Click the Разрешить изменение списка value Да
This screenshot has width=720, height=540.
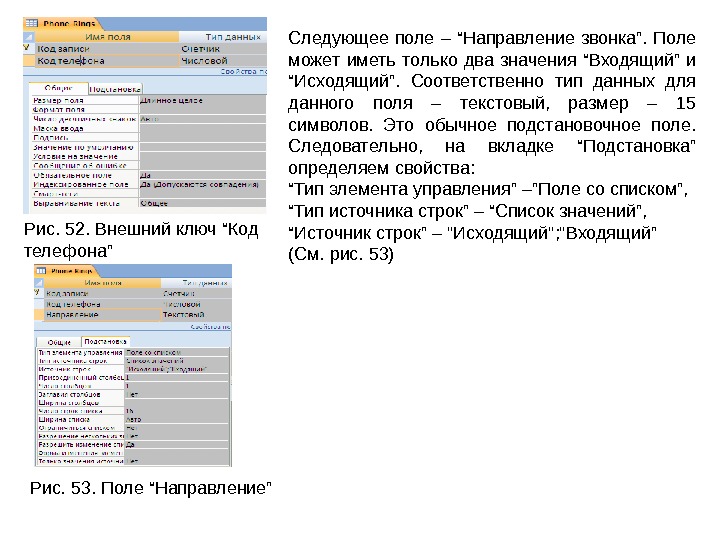click(177, 444)
